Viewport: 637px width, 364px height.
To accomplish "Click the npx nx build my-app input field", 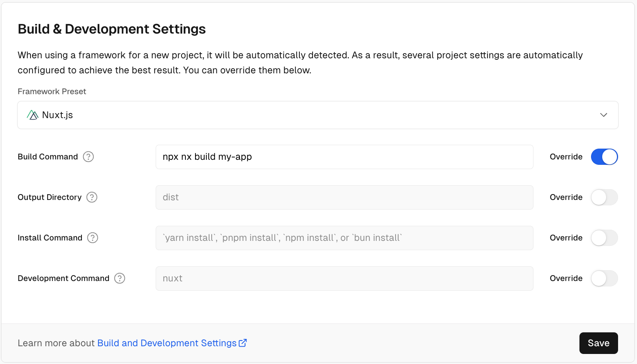I will point(344,157).
